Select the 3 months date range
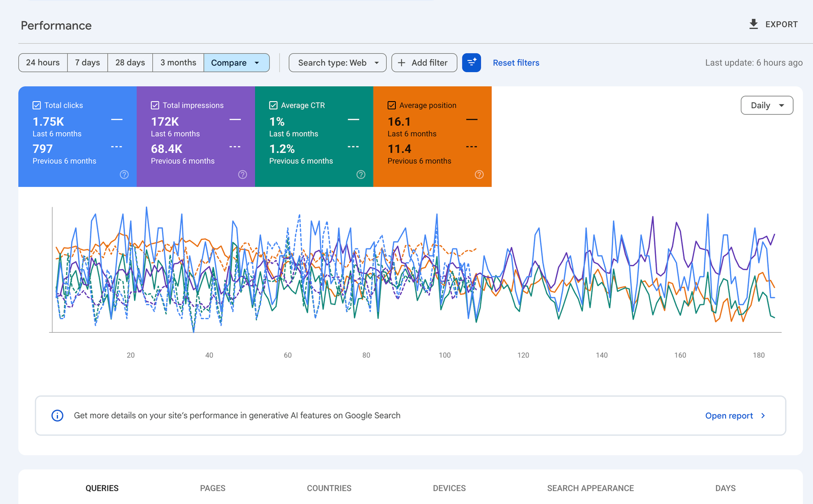813x504 pixels. (x=178, y=62)
